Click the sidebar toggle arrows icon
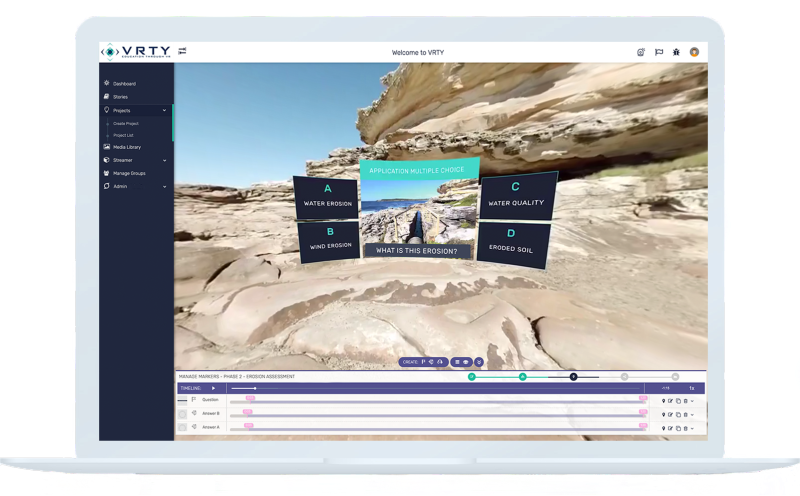800x496 pixels. click(x=183, y=51)
